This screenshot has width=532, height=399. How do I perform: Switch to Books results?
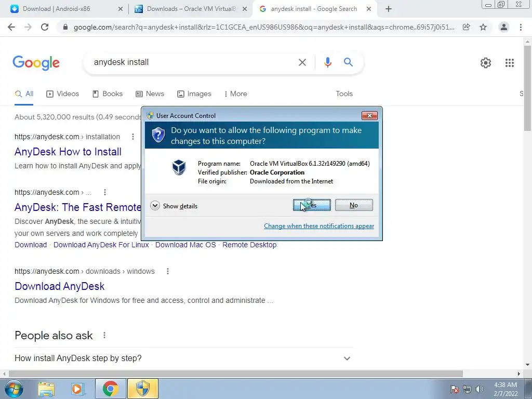point(108,94)
